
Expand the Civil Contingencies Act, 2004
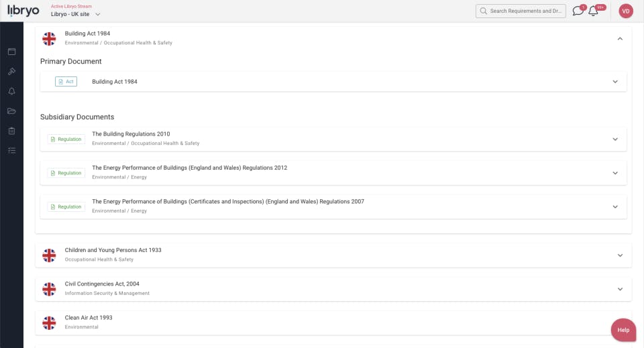point(620,289)
